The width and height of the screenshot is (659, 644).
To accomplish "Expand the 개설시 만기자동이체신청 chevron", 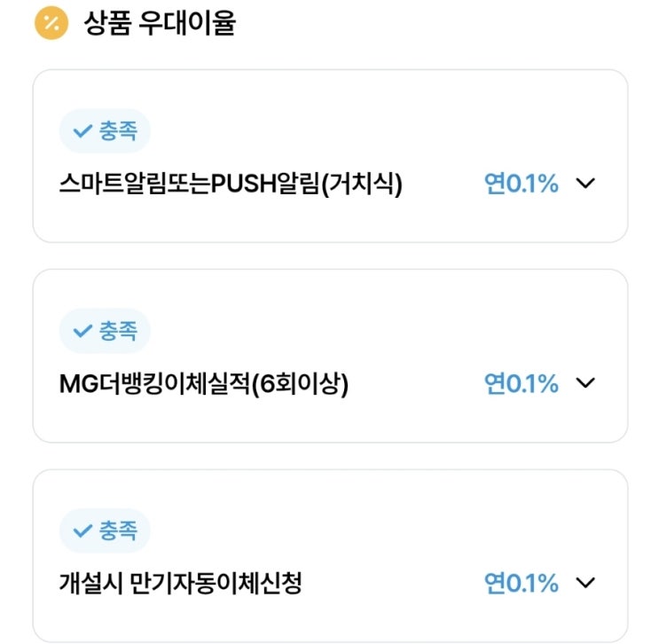I will point(584,583).
